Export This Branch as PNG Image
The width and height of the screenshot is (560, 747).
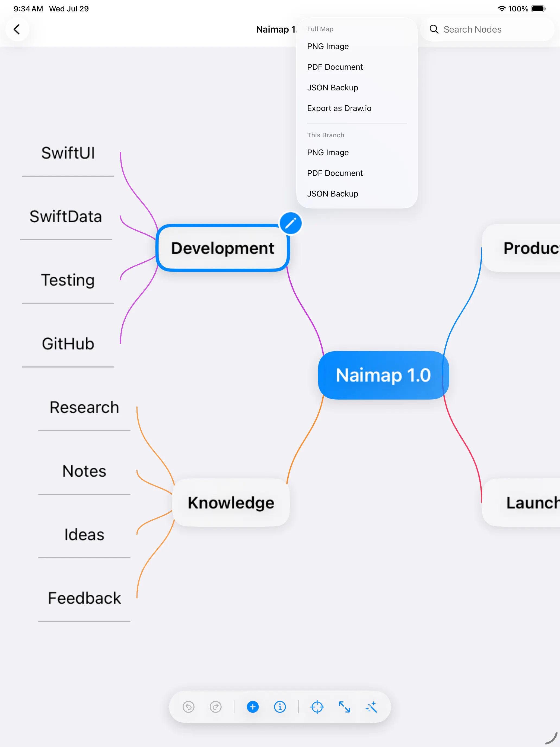[x=357, y=152]
